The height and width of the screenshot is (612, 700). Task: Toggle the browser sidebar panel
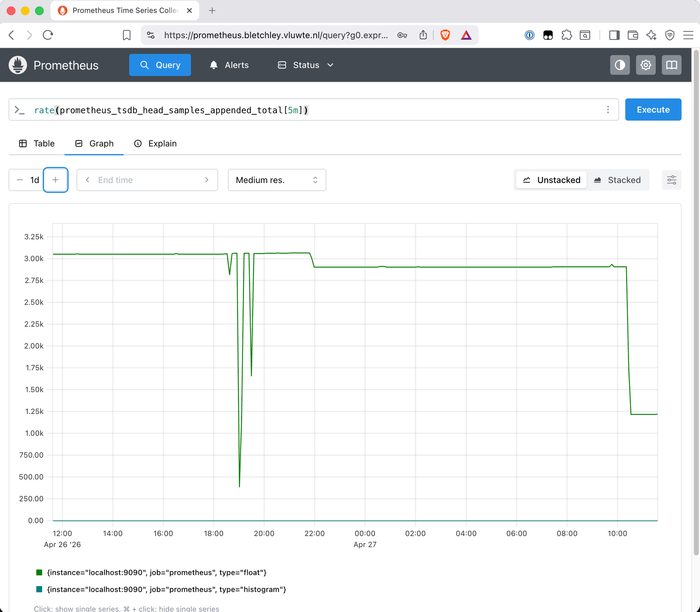pyautogui.click(x=614, y=35)
